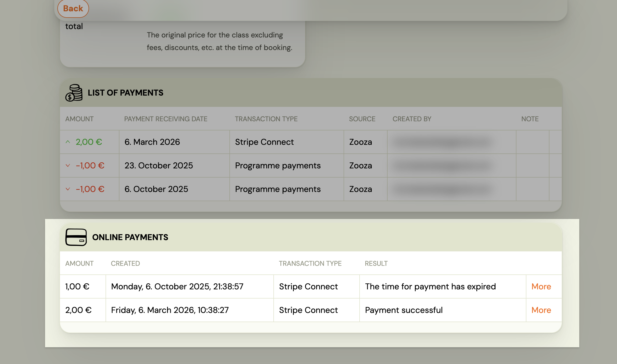617x364 pixels.
Task: Click the RESULT column header in Online Payments
Action: (x=376, y=263)
